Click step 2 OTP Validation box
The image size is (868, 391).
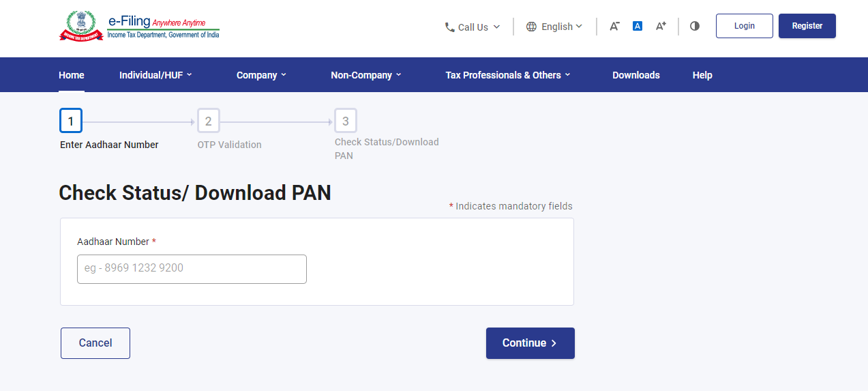pyautogui.click(x=208, y=121)
